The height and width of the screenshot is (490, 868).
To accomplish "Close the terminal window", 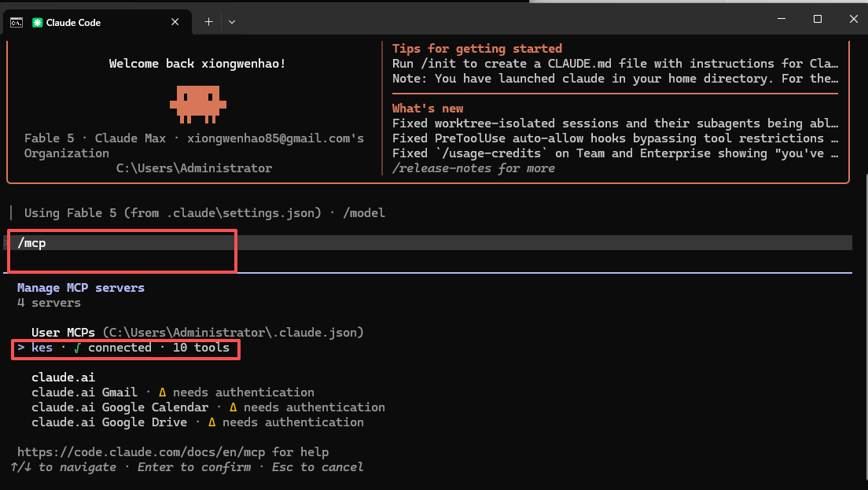I will pyautogui.click(x=853, y=19).
